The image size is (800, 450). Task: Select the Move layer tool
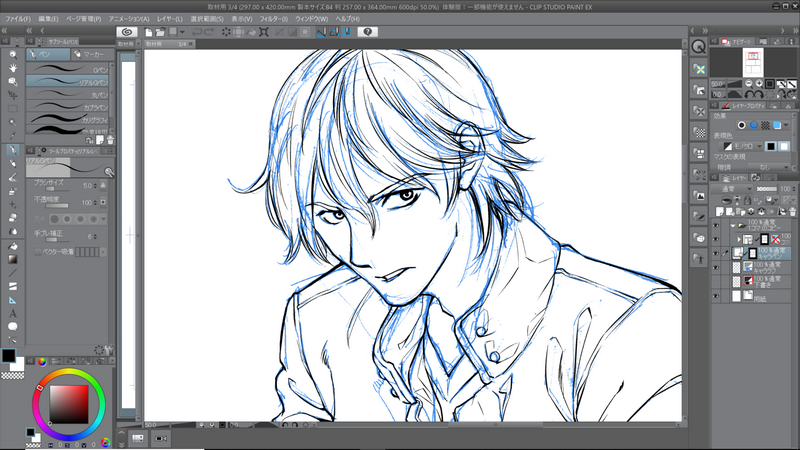13,95
